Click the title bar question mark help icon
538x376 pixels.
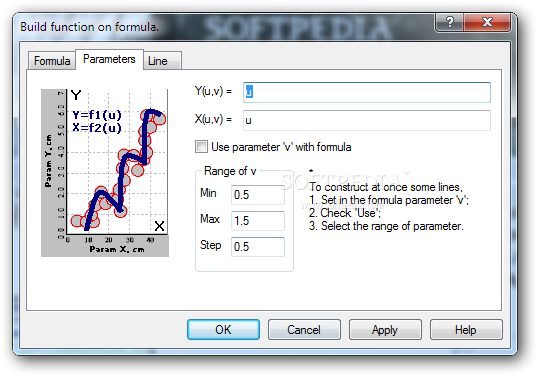pos(450,22)
